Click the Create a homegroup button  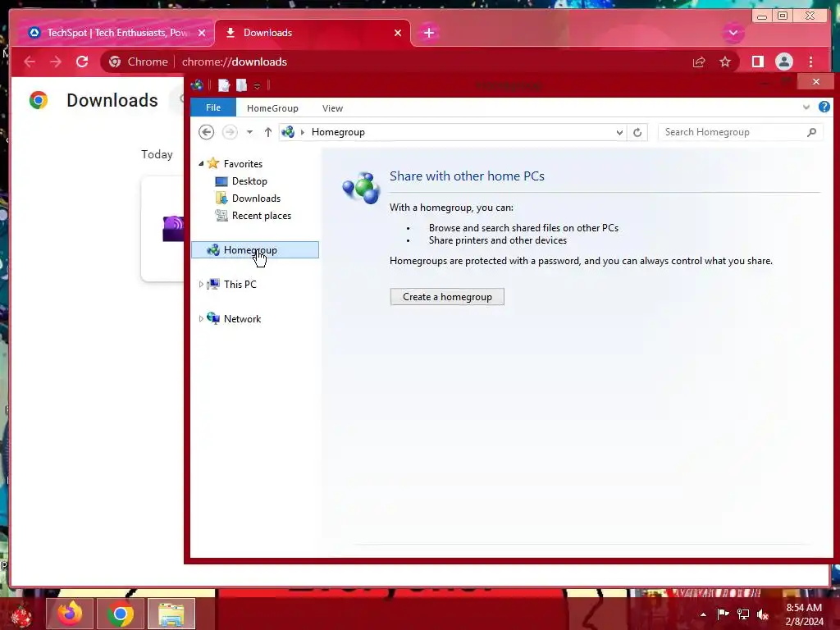(447, 297)
